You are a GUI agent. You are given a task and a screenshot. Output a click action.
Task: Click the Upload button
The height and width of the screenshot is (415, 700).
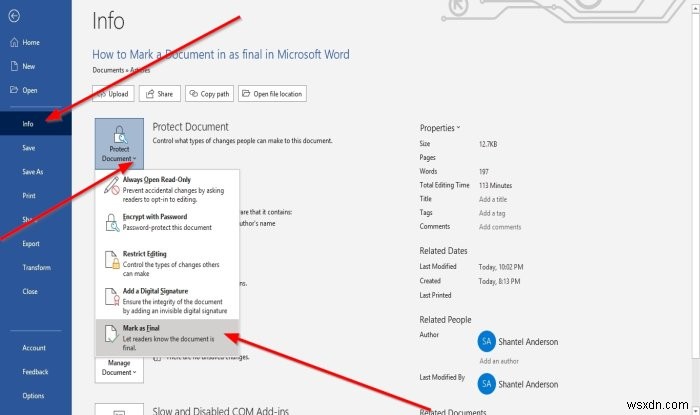pos(113,94)
